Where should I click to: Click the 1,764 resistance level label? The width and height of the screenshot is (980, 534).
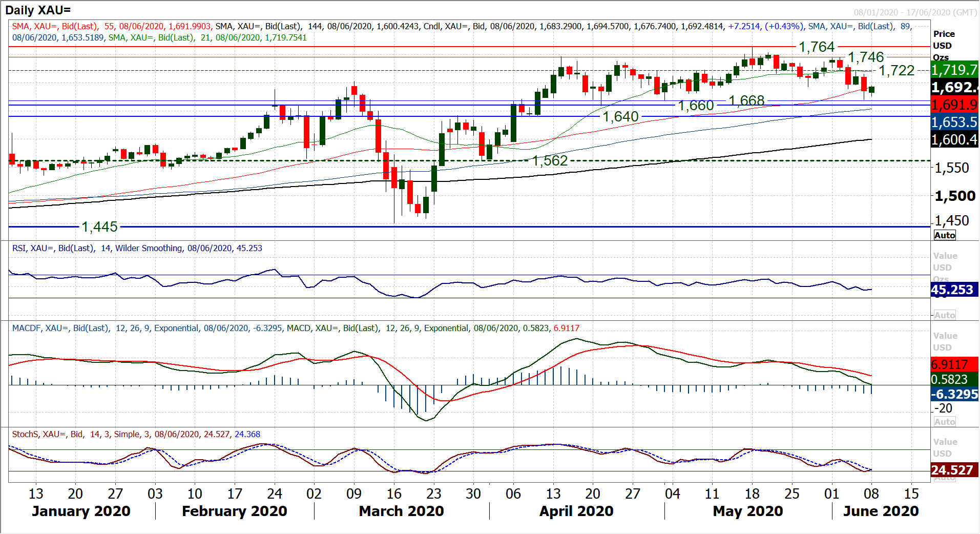(x=817, y=47)
